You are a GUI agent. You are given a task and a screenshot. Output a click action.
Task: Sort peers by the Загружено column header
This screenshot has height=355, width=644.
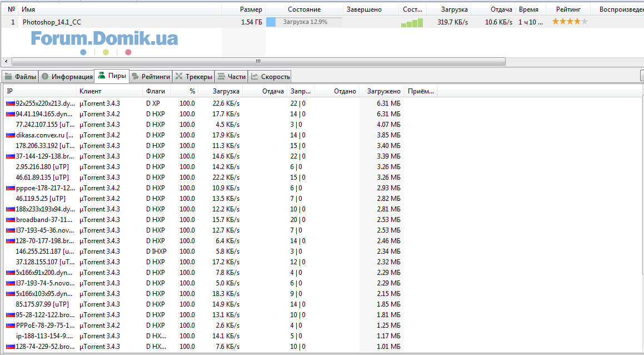(x=381, y=91)
